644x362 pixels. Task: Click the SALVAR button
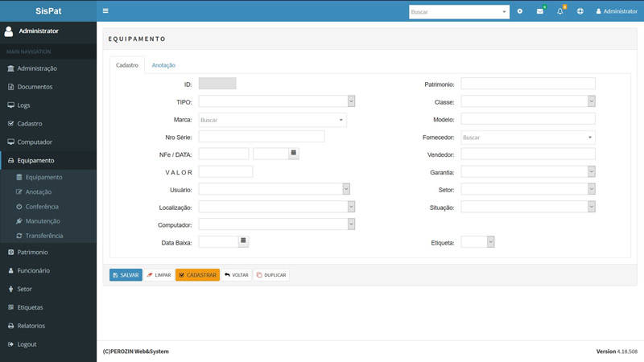126,275
